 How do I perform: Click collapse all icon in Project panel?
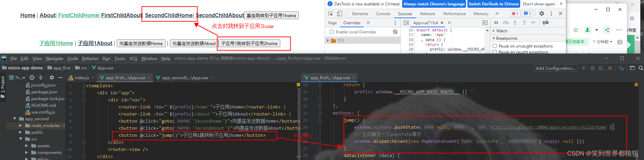[41, 77]
